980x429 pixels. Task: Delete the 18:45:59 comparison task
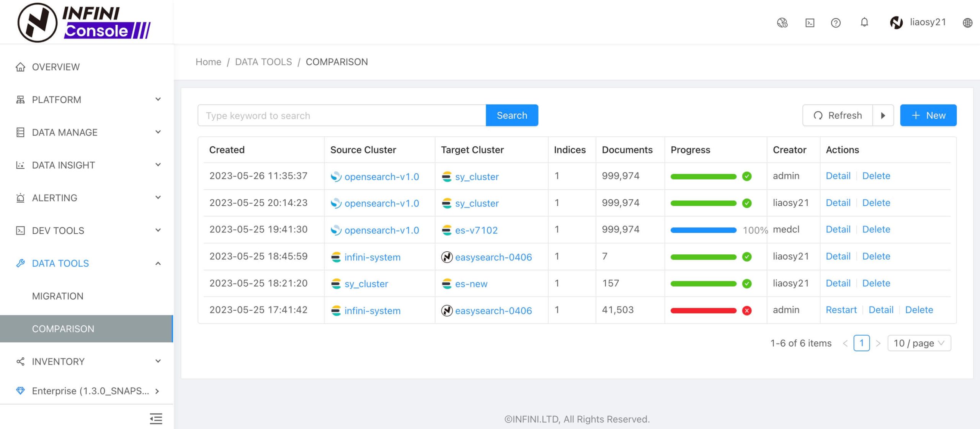876,256
